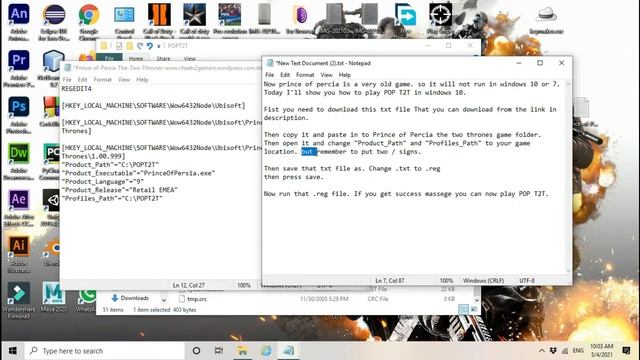Launch Call of Duty star-logo shortcut

[x=194, y=20]
